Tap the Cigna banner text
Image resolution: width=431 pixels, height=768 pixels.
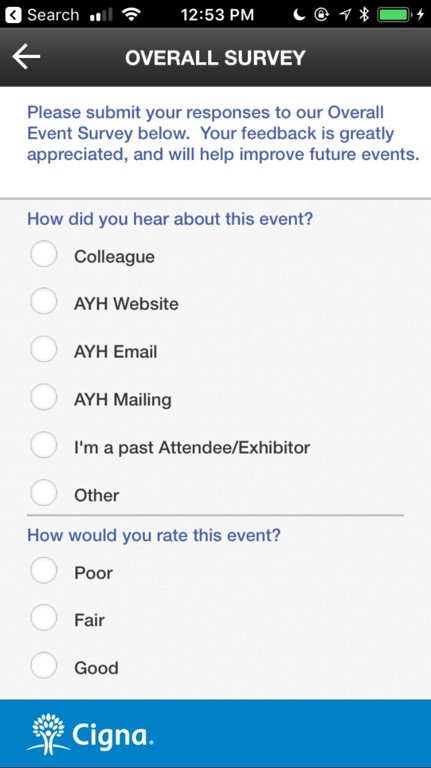click(113, 736)
